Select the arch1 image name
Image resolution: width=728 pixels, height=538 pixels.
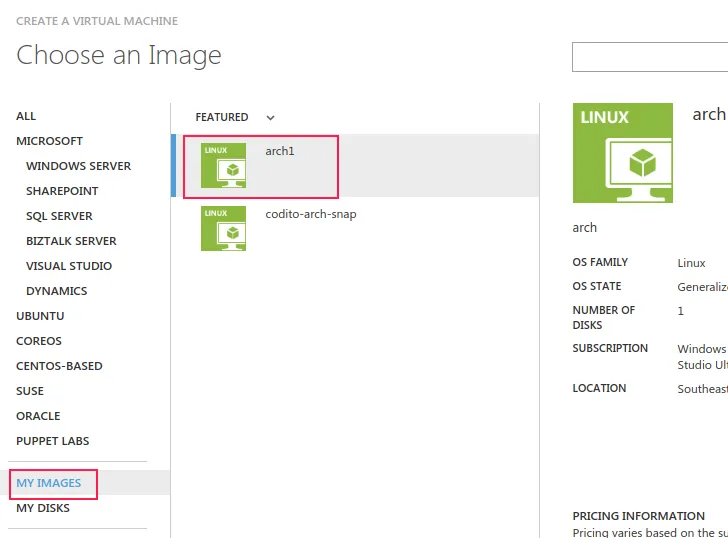tap(280, 151)
